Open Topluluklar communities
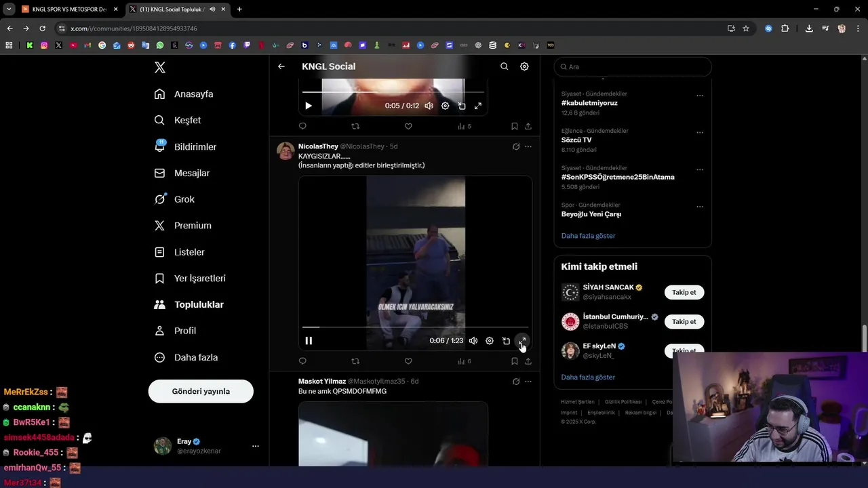The height and width of the screenshot is (488, 868). tap(189, 304)
